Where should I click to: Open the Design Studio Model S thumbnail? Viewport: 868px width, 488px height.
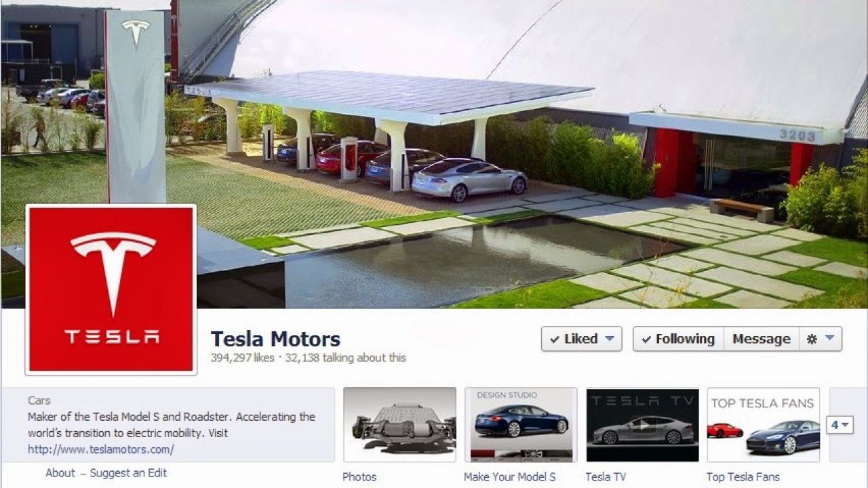tap(521, 425)
